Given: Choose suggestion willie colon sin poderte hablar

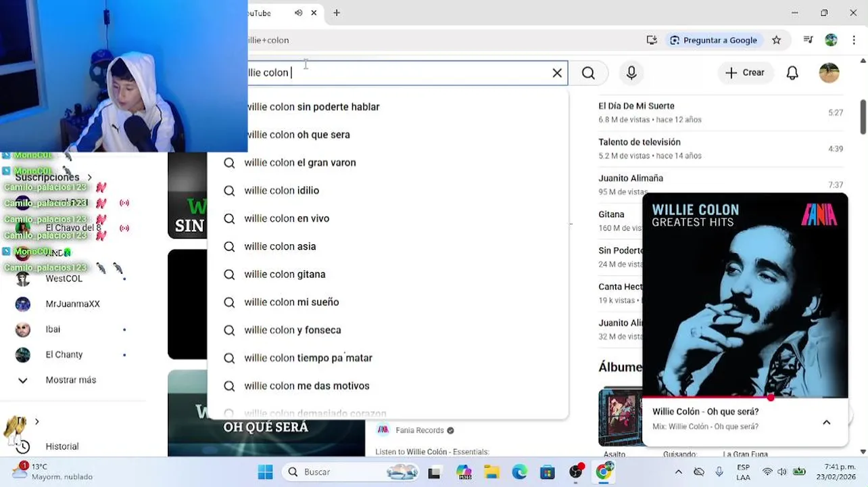Looking at the screenshot, I should [x=387, y=107].
